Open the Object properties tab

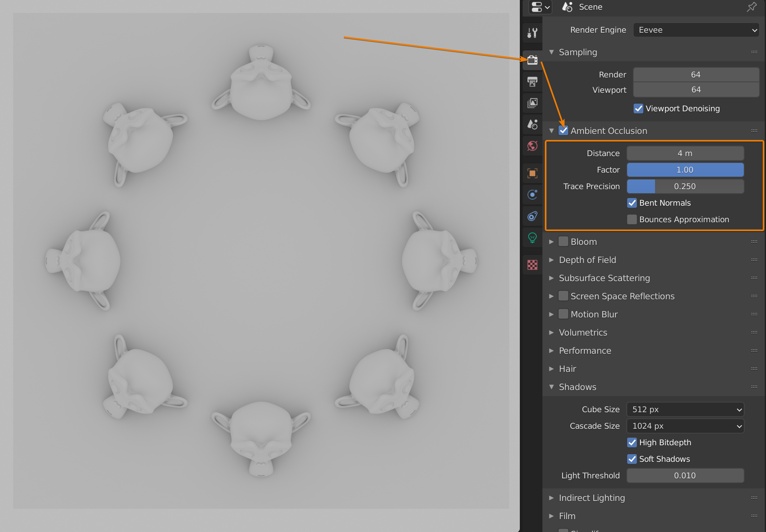tap(532, 173)
